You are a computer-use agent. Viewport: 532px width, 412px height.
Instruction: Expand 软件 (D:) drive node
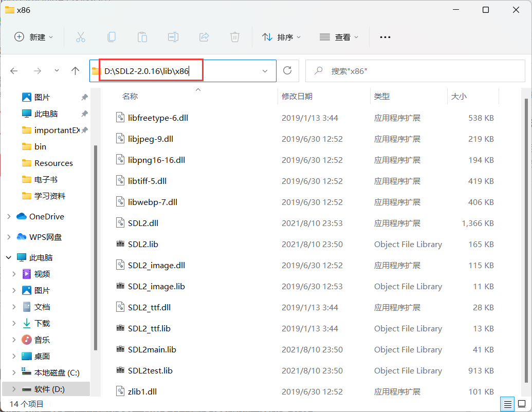coord(14,389)
